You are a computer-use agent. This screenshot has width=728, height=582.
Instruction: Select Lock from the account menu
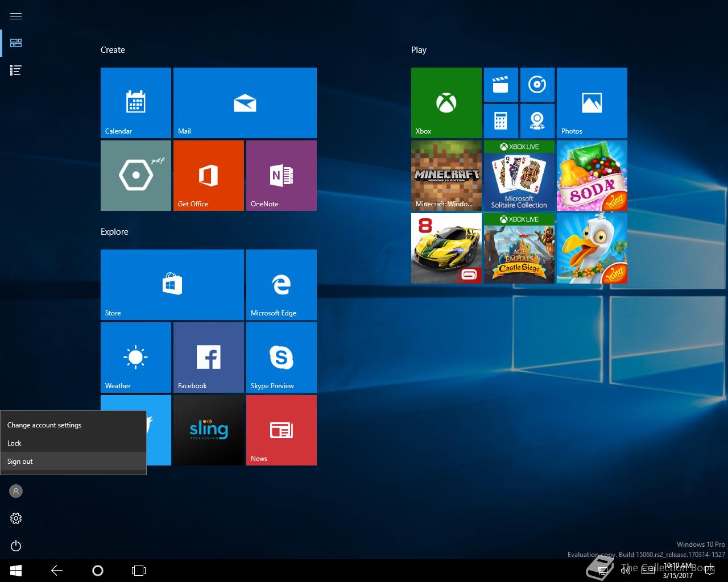(73, 443)
